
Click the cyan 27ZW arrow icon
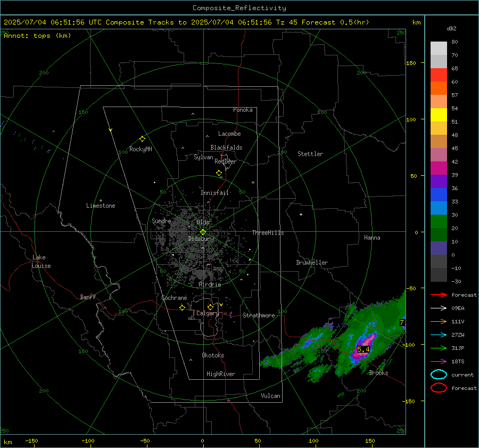[439, 335]
